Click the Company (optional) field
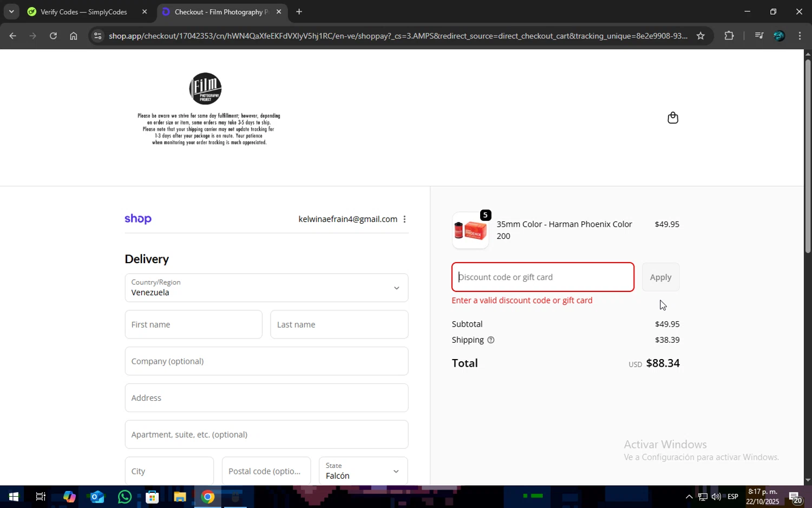The image size is (812, 508). 266,361
